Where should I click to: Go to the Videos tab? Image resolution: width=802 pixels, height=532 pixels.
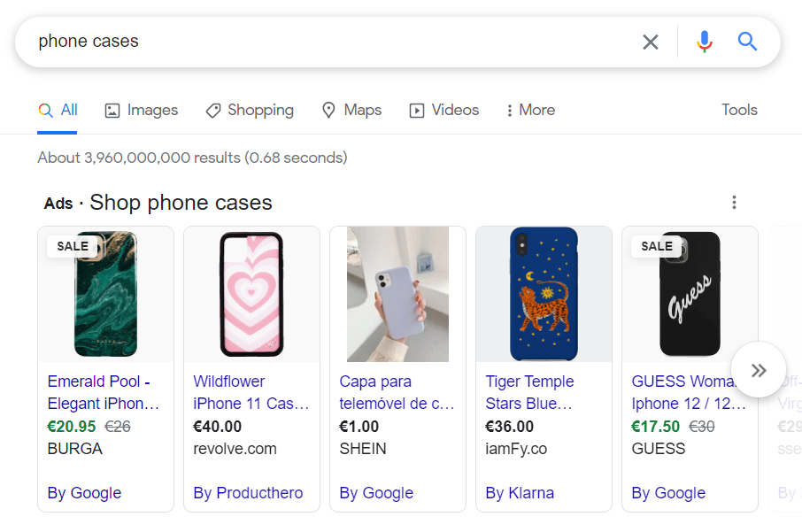pyautogui.click(x=443, y=111)
